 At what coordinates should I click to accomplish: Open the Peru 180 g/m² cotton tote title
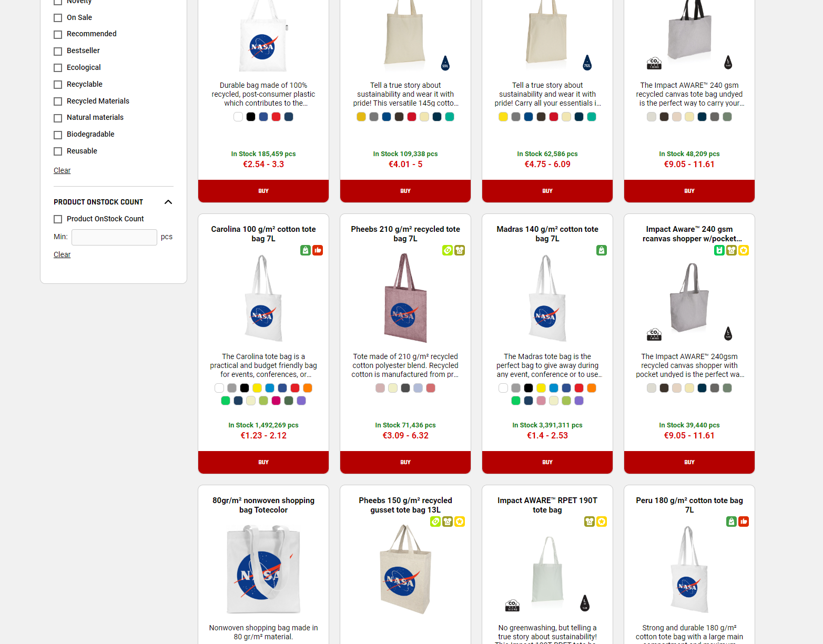click(x=689, y=505)
